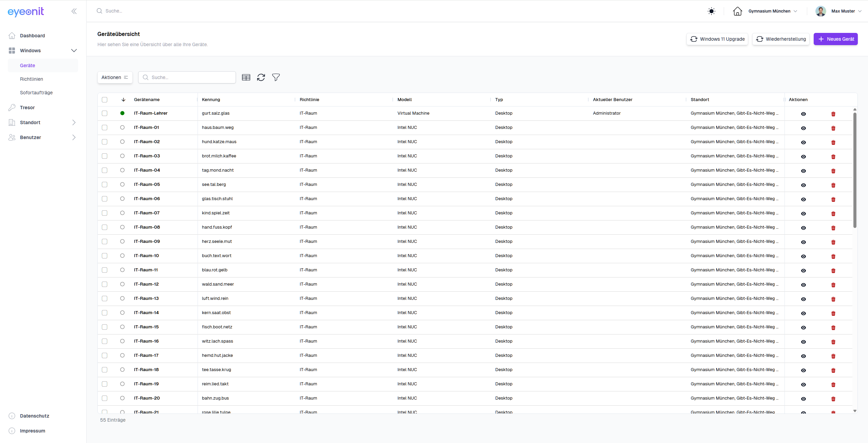868x443 pixels.
Task: Check the IT-Raum-10 row checkbox
Action: click(x=105, y=256)
